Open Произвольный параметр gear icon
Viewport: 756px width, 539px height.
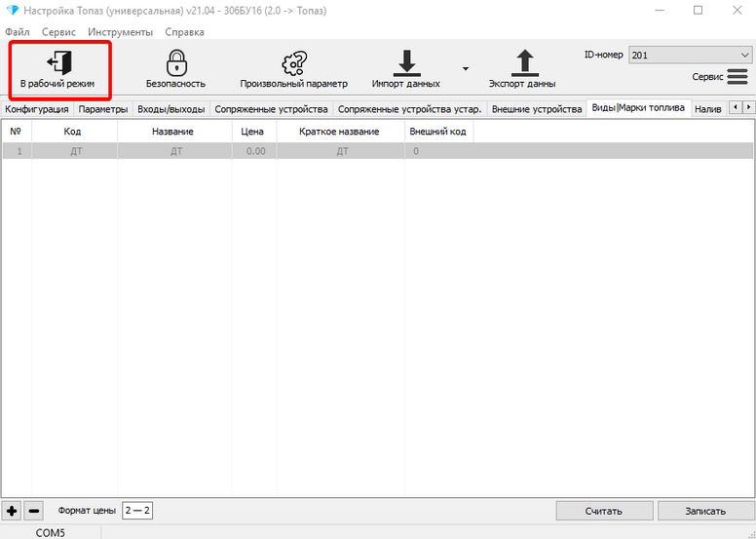point(294,63)
